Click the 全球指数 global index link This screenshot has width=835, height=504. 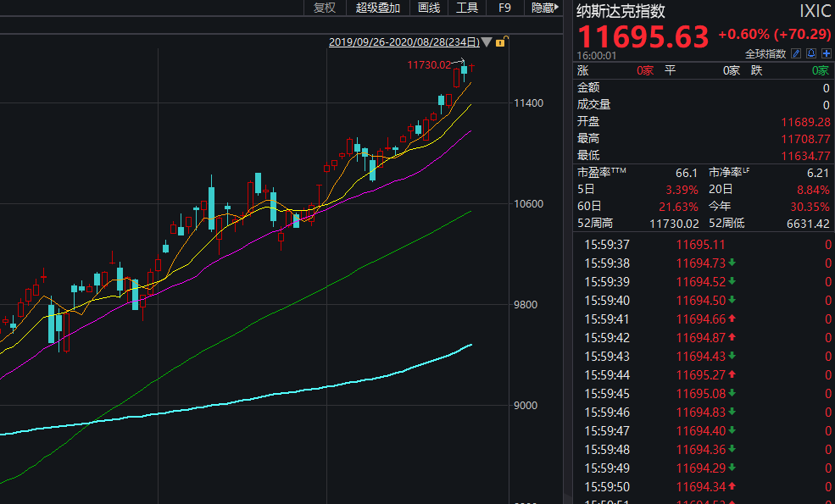[766, 53]
